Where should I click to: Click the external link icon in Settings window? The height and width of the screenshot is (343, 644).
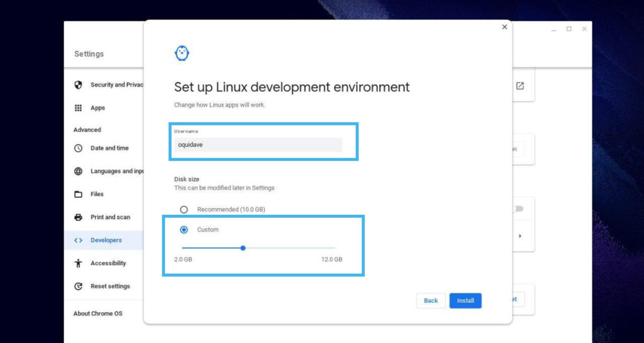pyautogui.click(x=520, y=85)
